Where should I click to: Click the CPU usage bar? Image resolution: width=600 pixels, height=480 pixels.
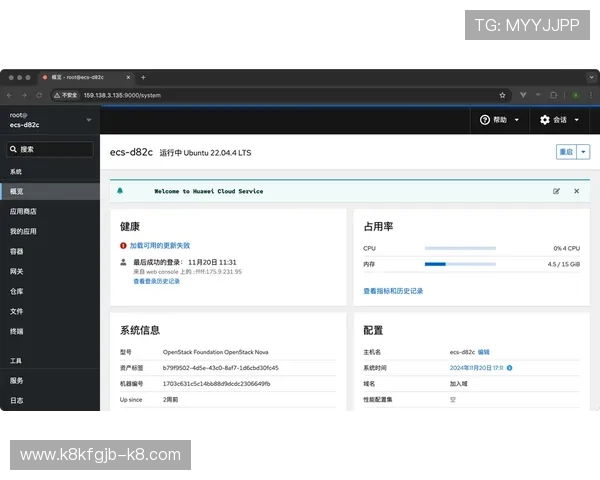tap(460, 248)
